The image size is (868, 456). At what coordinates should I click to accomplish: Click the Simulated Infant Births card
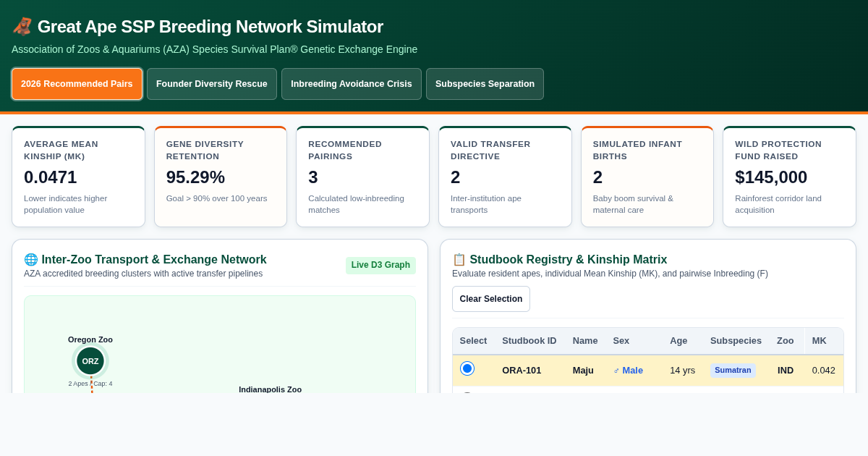coord(647,177)
